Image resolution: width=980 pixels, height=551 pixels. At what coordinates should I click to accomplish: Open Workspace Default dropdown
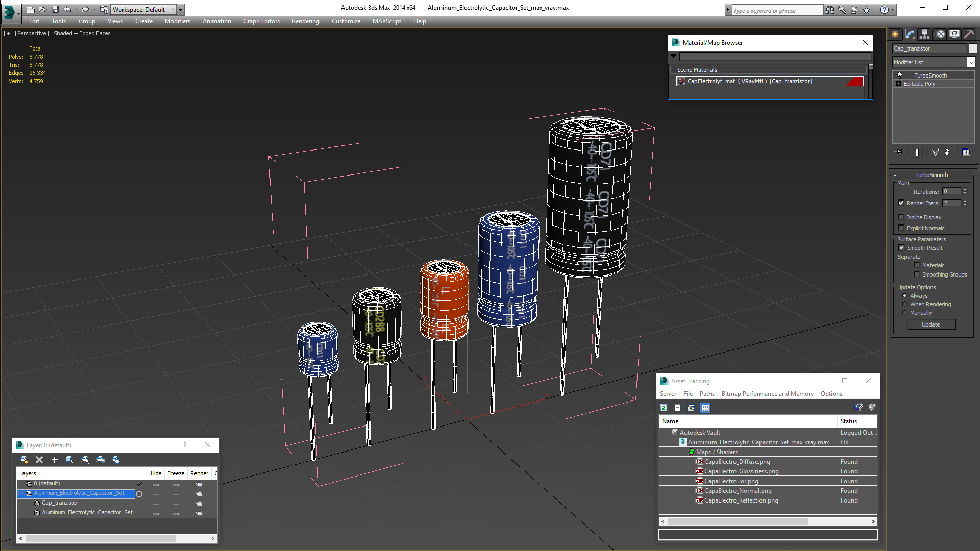point(173,9)
